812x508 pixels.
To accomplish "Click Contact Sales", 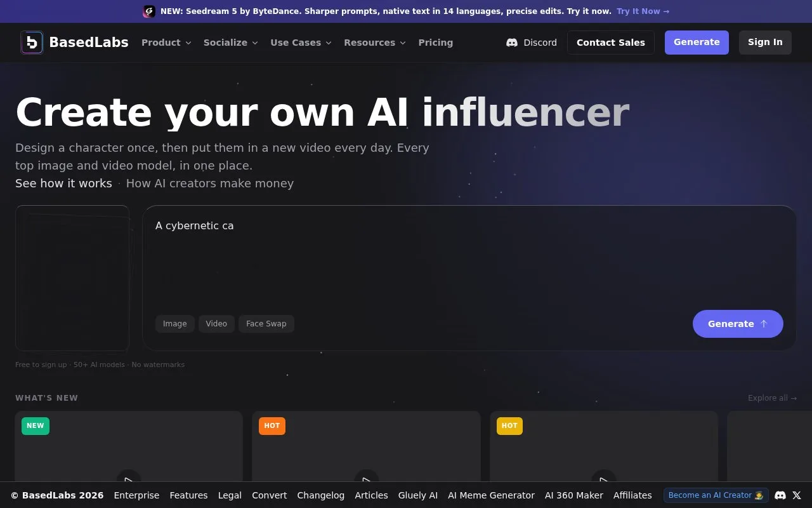I will pos(611,43).
